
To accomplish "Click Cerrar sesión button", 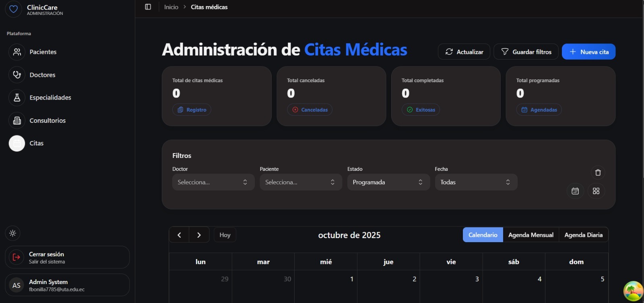I will click(x=67, y=257).
